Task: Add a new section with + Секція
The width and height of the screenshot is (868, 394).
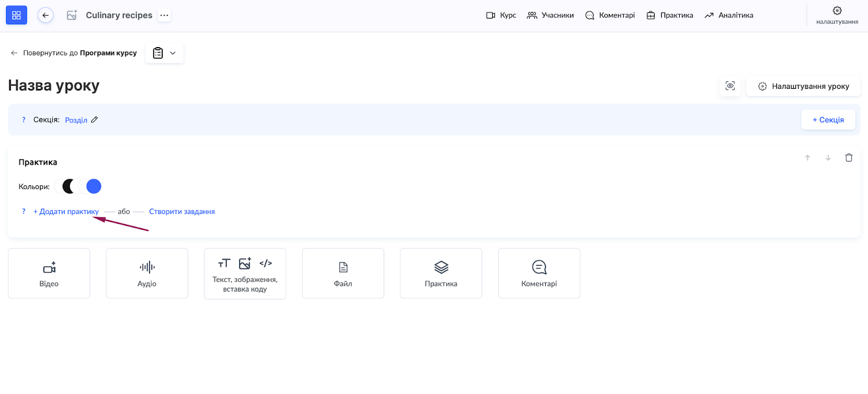Action: [x=828, y=120]
